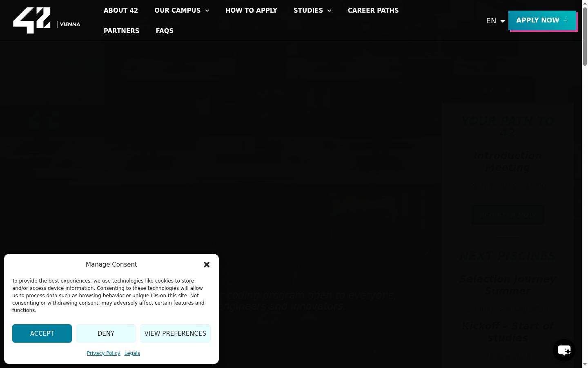Click the scrollbar down arrow
The width and height of the screenshot is (588, 368).
tap(585, 364)
